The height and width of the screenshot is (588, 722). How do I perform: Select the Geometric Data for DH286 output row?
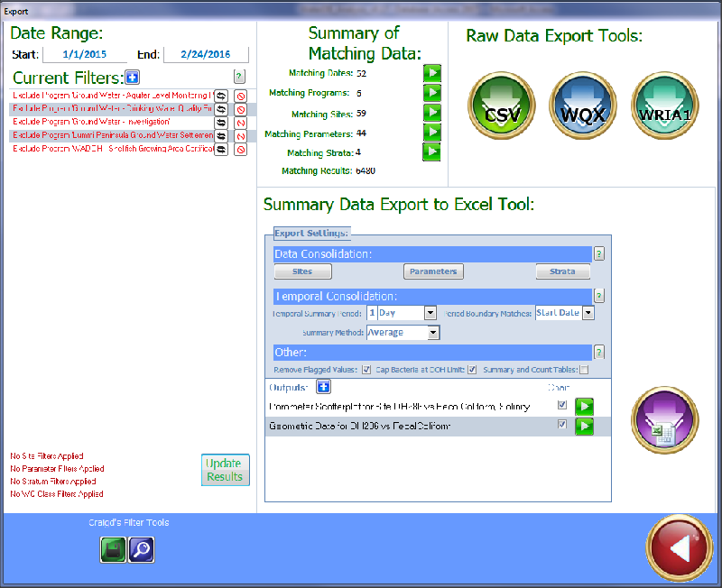[439, 427]
